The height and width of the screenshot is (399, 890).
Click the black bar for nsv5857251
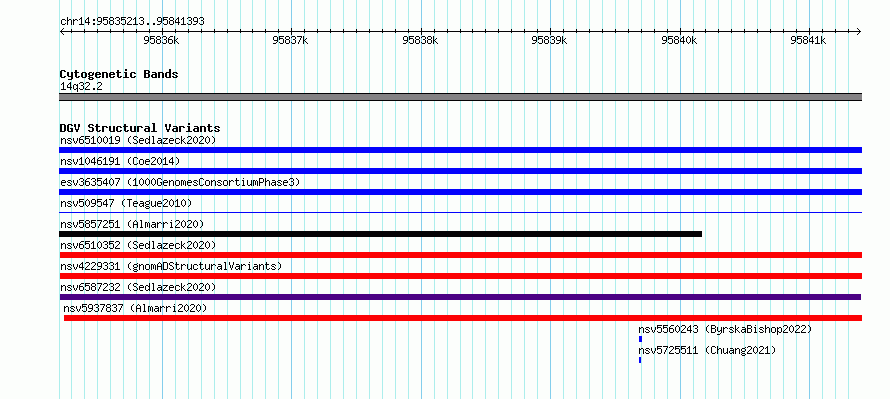click(x=380, y=234)
